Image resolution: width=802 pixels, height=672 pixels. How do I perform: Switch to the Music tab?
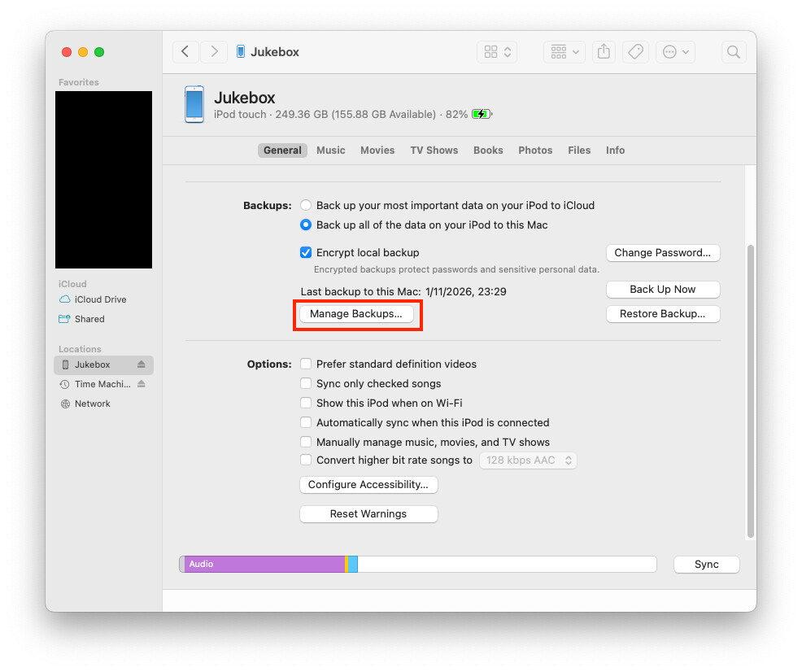pyautogui.click(x=330, y=151)
